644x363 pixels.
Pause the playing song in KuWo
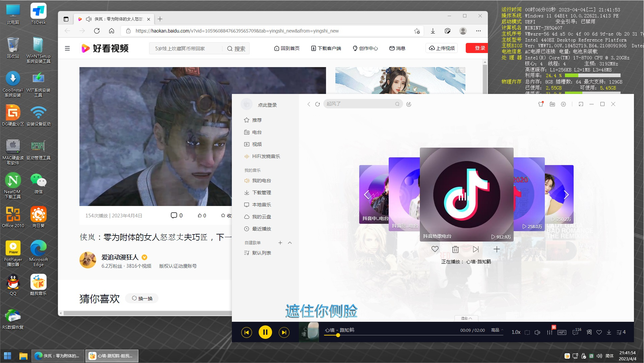[x=265, y=332]
